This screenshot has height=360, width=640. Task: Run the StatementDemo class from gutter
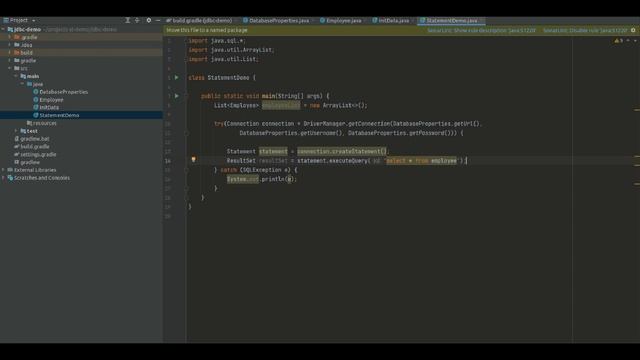pyautogui.click(x=177, y=77)
